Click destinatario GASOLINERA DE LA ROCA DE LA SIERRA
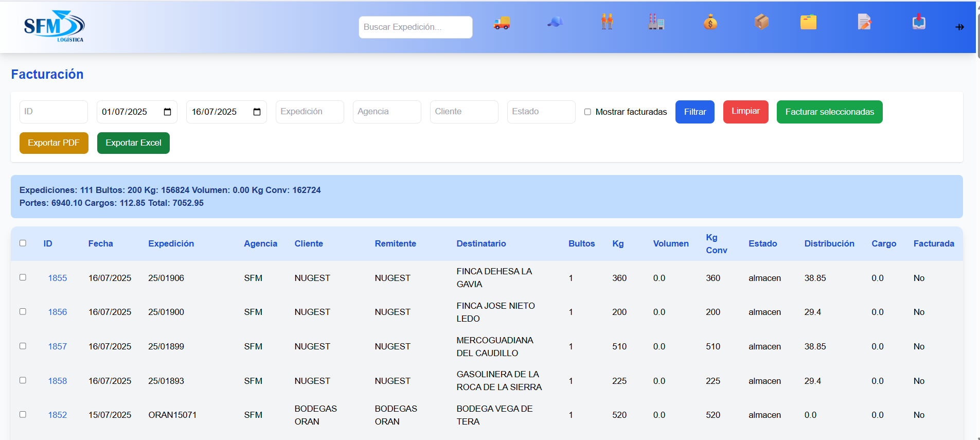The image size is (980, 440). click(499, 381)
